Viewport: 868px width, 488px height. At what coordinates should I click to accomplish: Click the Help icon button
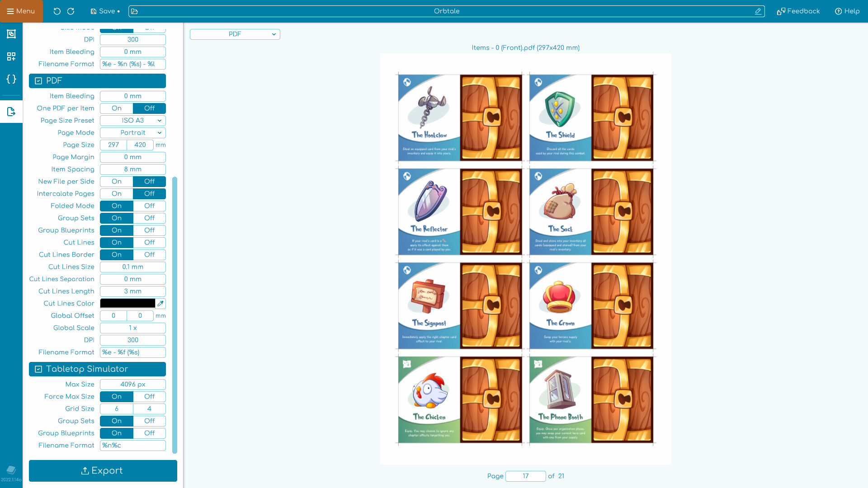click(x=839, y=11)
